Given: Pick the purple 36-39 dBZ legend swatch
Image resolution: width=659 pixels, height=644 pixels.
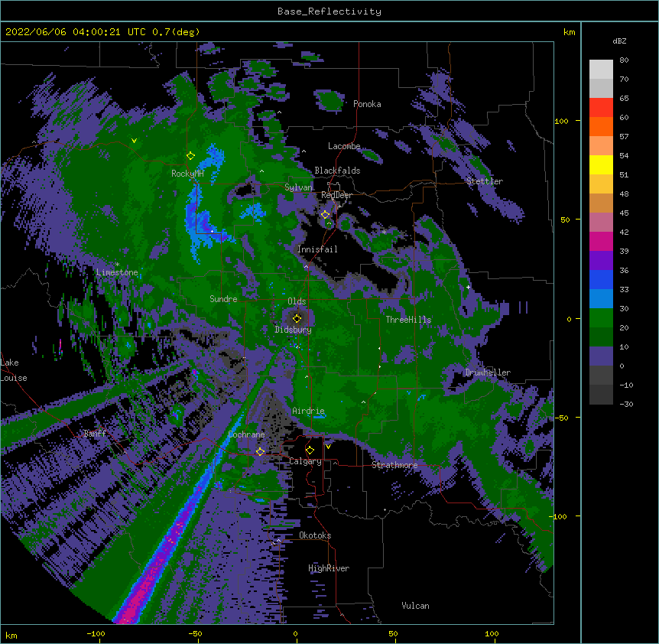Looking at the screenshot, I should tap(601, 261).
